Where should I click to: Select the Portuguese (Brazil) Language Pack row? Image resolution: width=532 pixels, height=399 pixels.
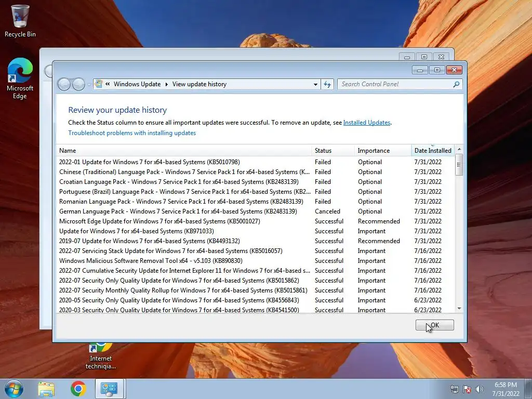(255, 192)
